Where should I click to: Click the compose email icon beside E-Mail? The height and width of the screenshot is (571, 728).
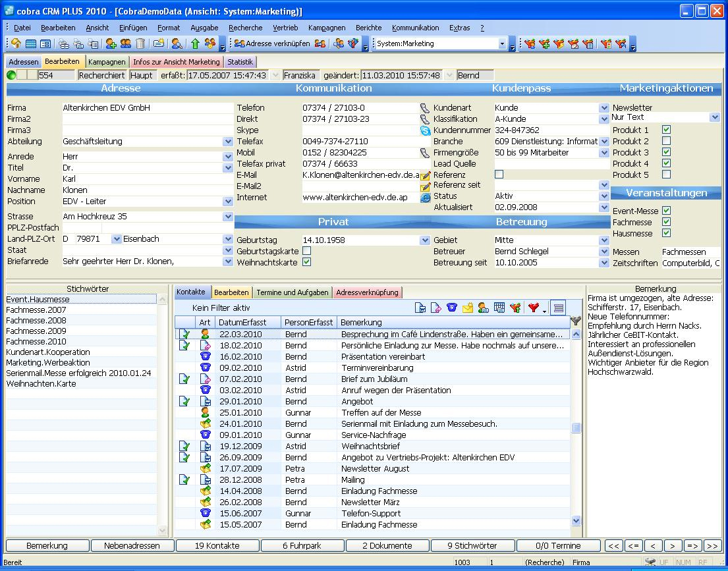[425, 175]
